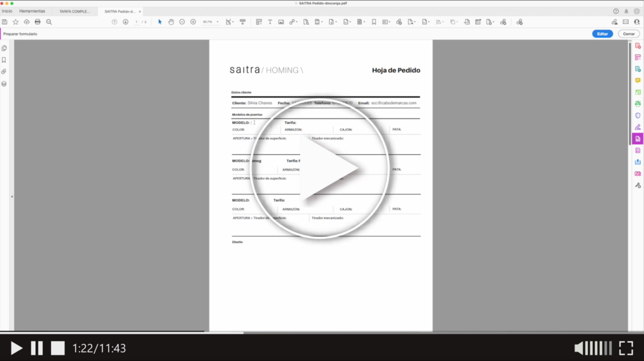Click the scrolling mode download-style icon
Image resolution: width=644 pixels, height=361 pixels.
click(242, 21)
